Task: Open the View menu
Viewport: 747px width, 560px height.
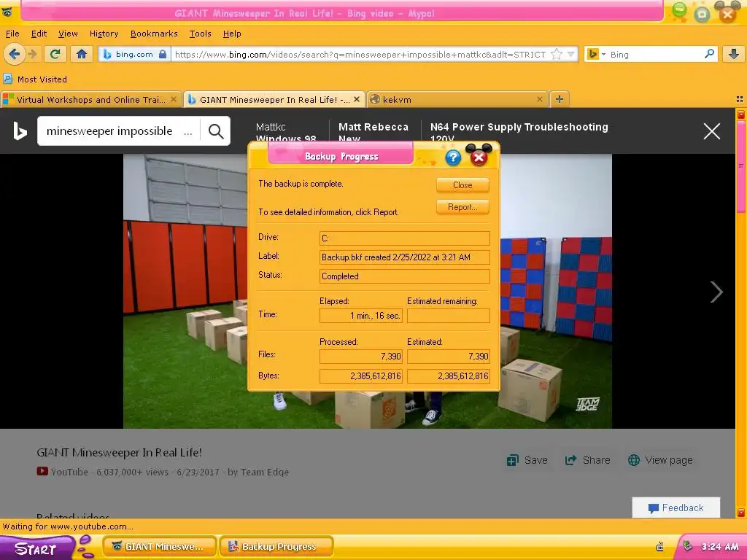Action: [68, 34]
